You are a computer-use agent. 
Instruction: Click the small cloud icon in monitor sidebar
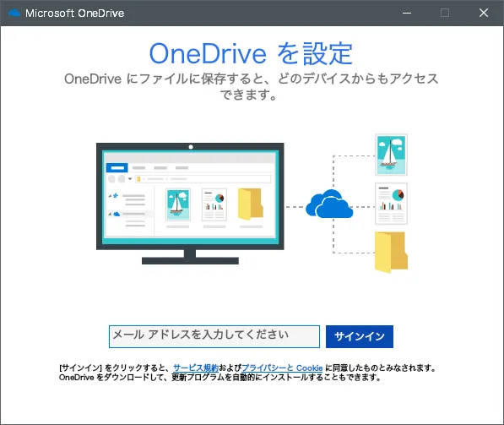pyautogui.click(x=117, y=214)
